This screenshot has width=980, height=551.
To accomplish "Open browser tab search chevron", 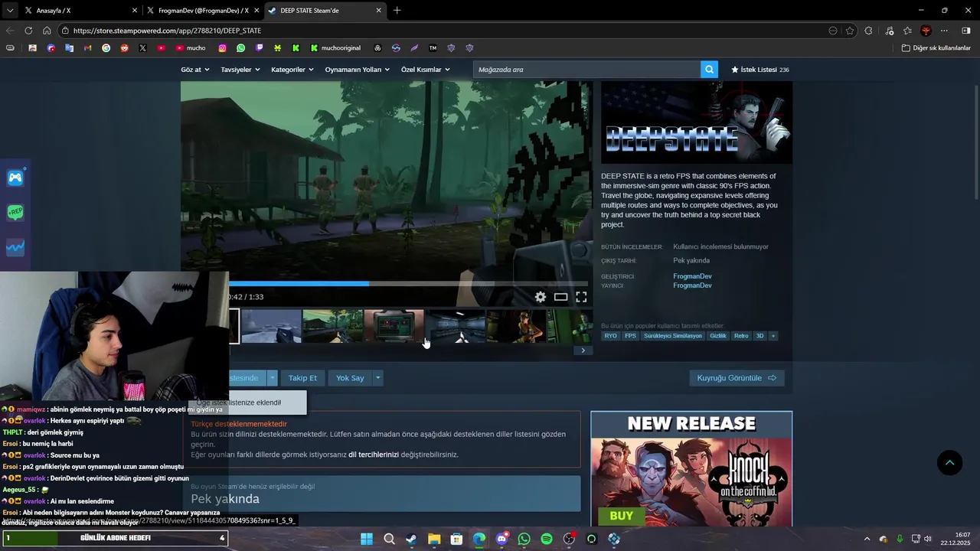I will pos(9,11).
